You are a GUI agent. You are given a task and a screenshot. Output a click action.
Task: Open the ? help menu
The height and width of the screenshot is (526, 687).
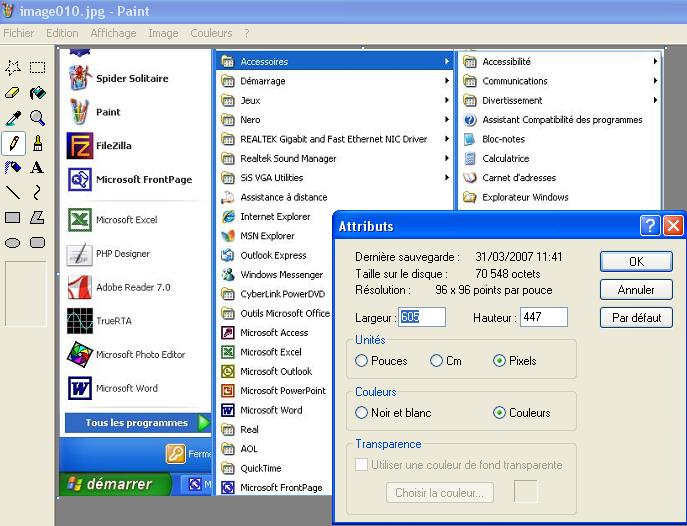pyautogui.click(x=247, y=33)
